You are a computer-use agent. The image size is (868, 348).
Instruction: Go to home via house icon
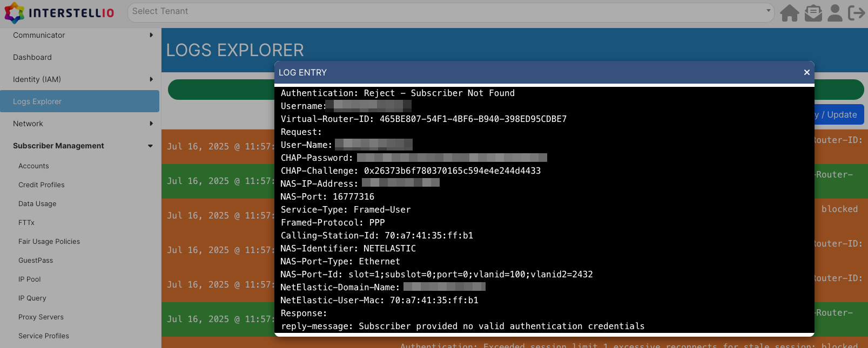click(x=789, y=12)
